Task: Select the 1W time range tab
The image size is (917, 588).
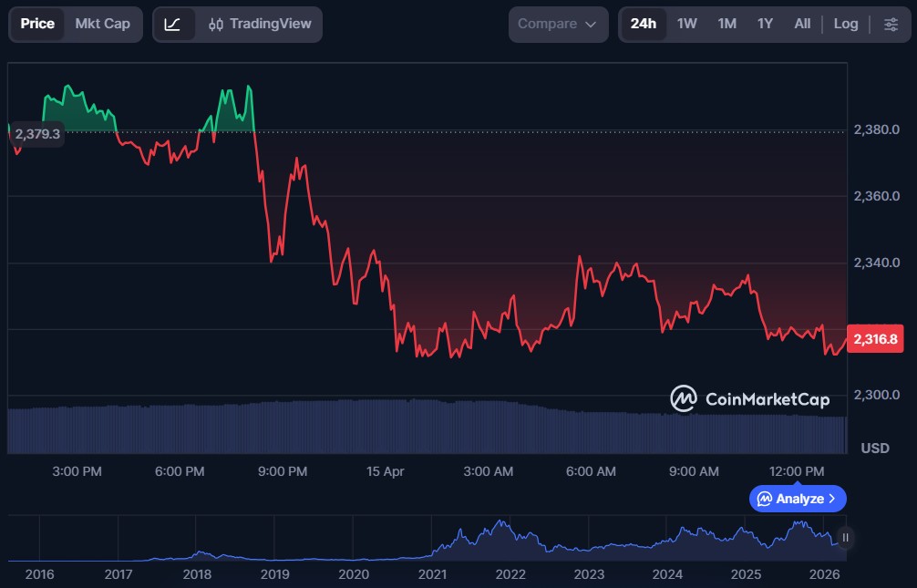Action: click(x=686, y=24)
